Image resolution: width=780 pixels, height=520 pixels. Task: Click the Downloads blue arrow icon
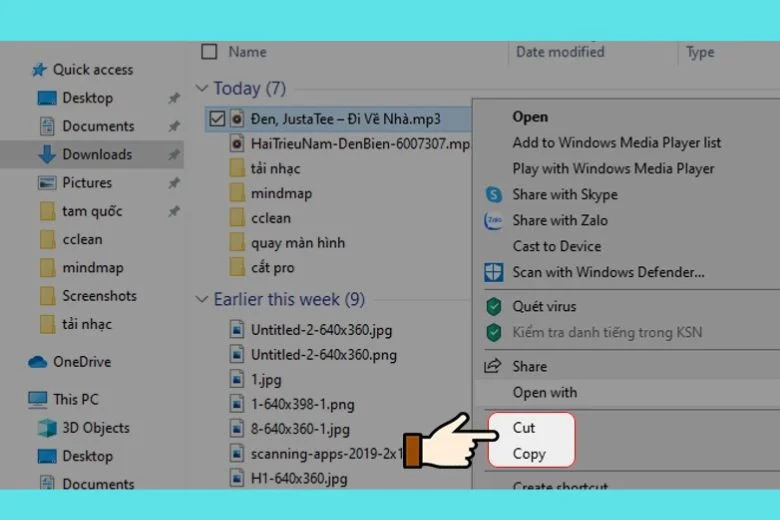(x=47, y=154)
